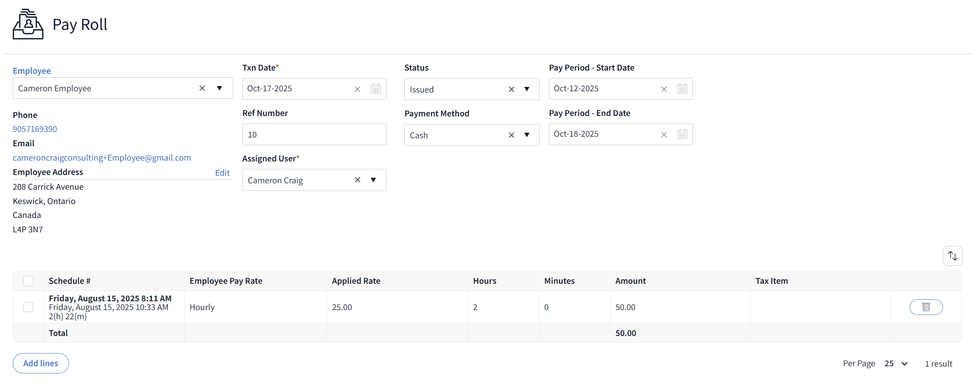
Task: Select the Amount column header
Action: pyautogui.click(x=630, y=281)
